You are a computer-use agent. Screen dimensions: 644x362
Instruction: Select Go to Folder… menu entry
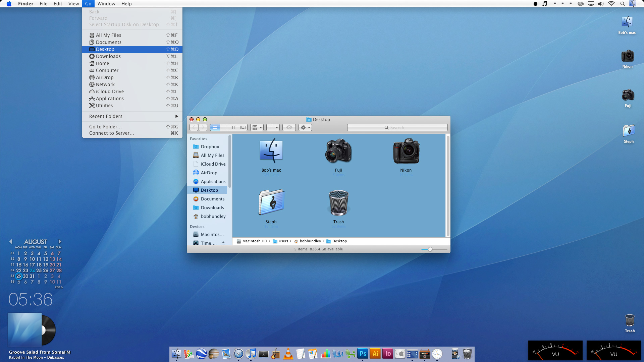[x=132, y=127]
